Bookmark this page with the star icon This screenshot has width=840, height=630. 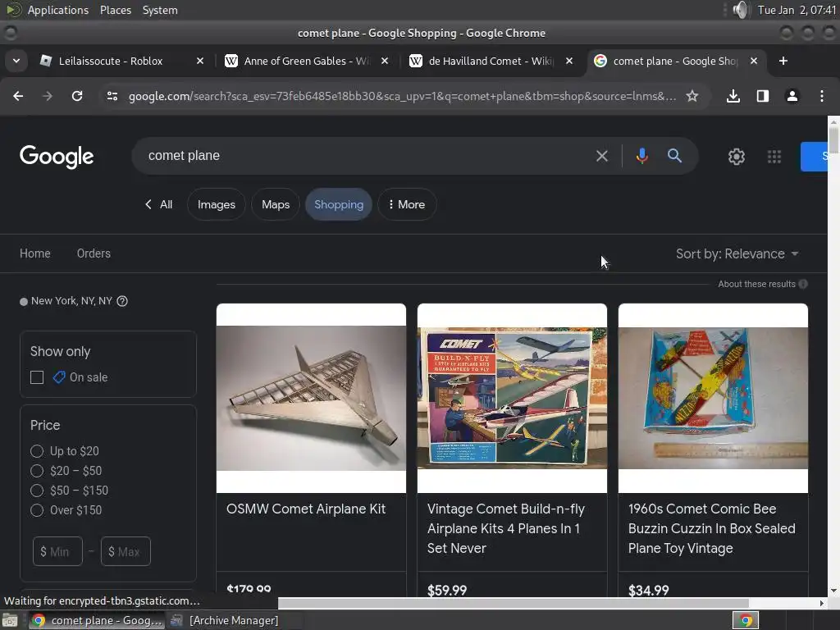click(x=692, y=96)
